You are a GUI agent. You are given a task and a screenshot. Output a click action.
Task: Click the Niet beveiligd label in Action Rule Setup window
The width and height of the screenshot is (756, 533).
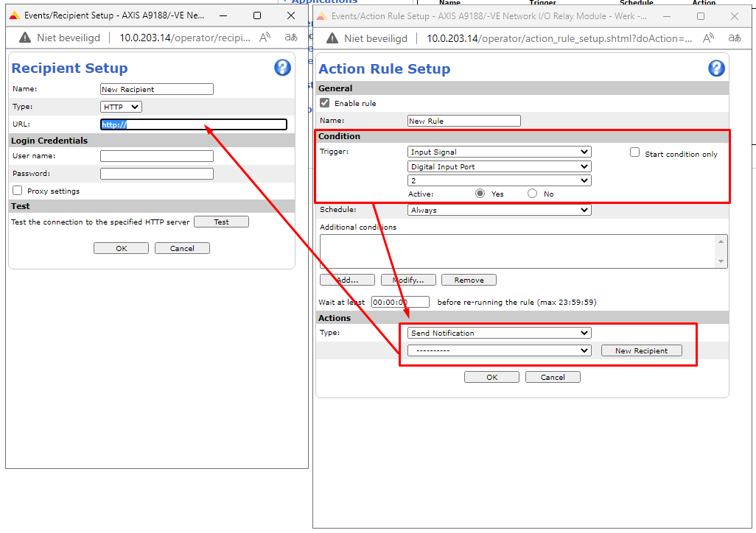coord(376,38)
